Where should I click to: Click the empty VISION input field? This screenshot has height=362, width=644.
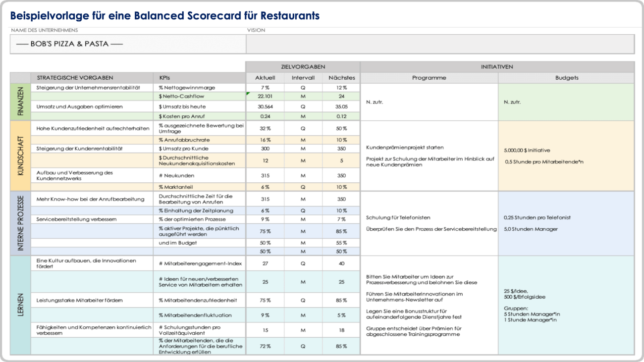pos(441,44)
